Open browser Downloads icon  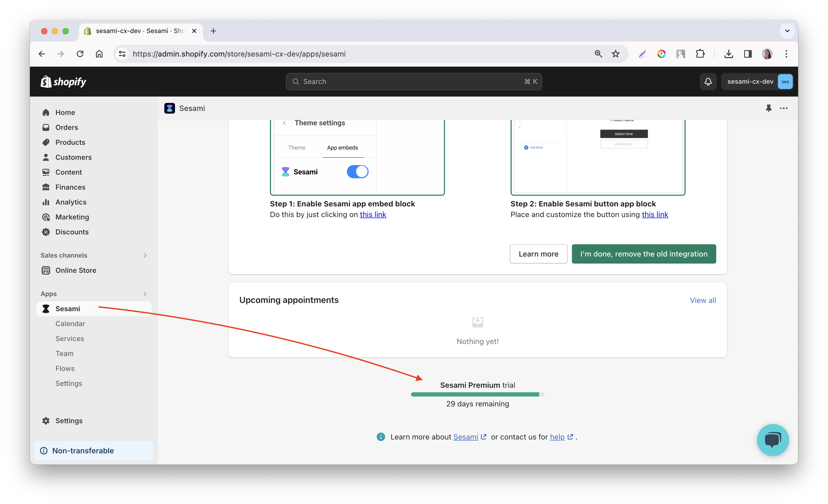[729, 54]
